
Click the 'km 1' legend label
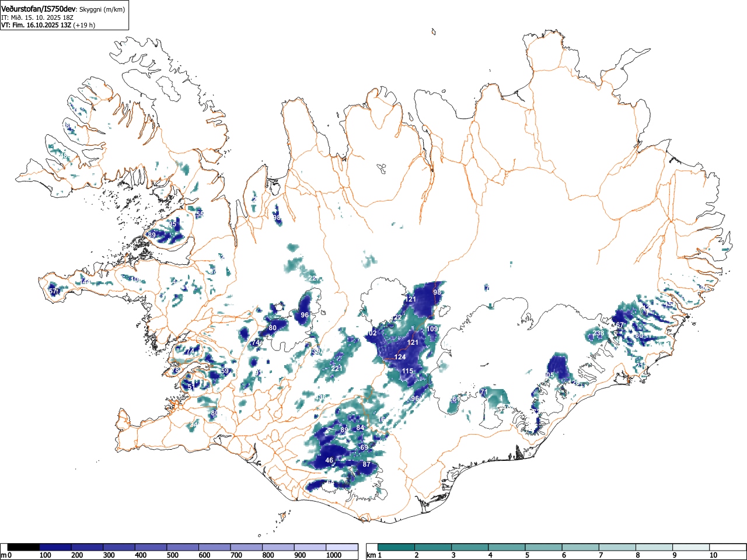click(x=373, y=556)
